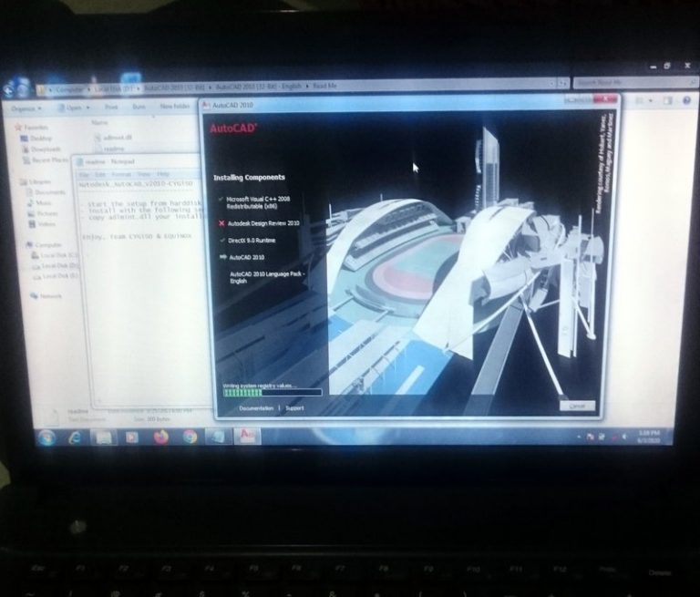Open the Documentation link in installer
This screenshot has width=700, height=597.
(256, 408)
